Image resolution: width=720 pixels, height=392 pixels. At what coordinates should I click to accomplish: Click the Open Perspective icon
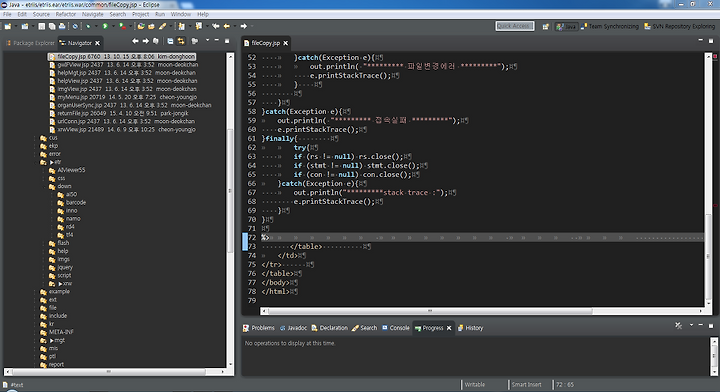(x=546, y=27)
